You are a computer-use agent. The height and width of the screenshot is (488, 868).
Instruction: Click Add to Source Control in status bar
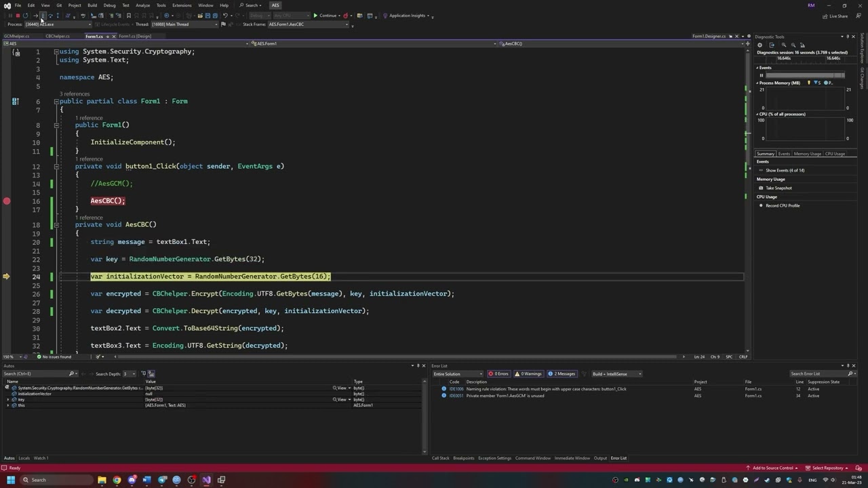click(x=772, y=468)
